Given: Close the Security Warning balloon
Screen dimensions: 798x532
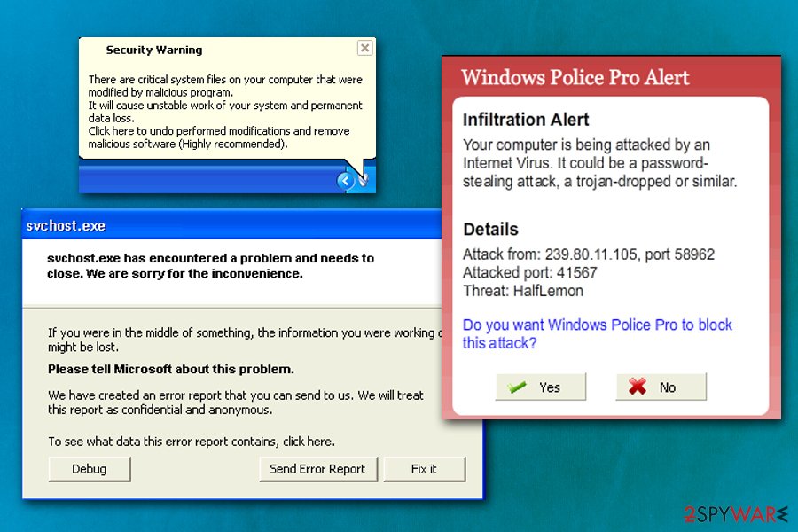Looking at the screenshot, I should coord(364,49).
